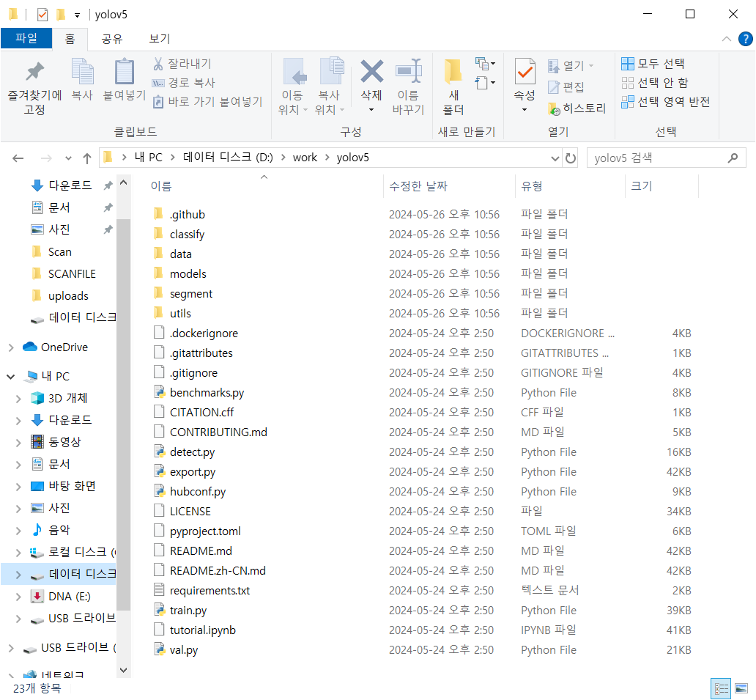Open the Properties (속성) dropdown arrow
Image resolution: width=756 pixels, height=700 pixels.
525,109
